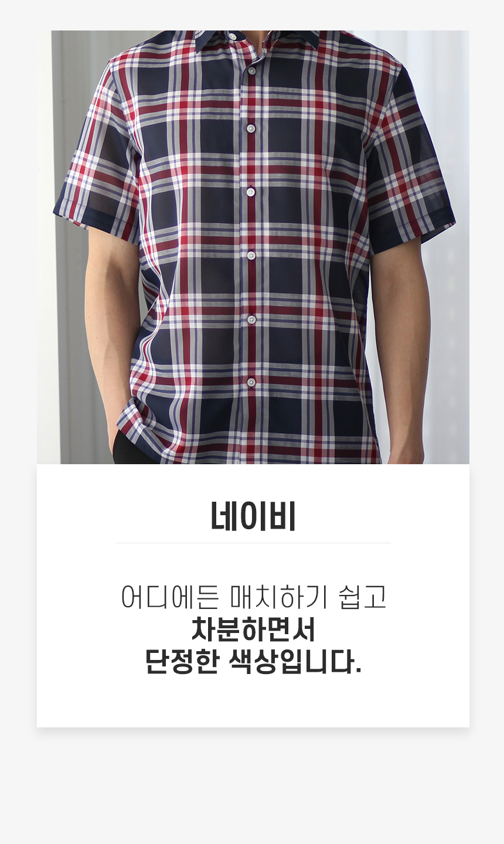
Task: Select the 네이비 color heading
Action: point(253,516)
